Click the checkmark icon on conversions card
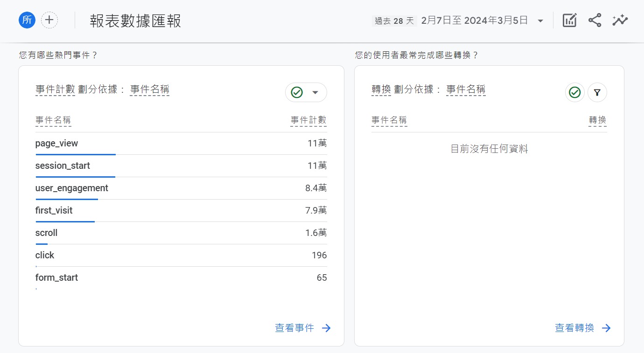 pyautogui.click(x=574, y=92)
